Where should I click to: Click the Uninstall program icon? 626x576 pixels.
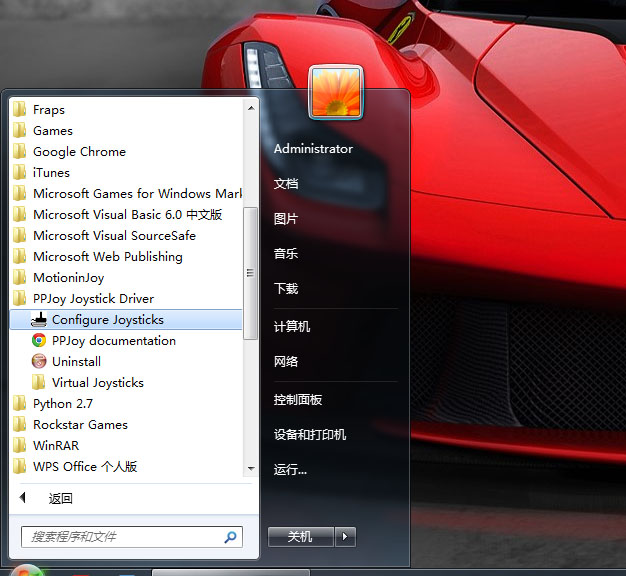pos(39,362)
